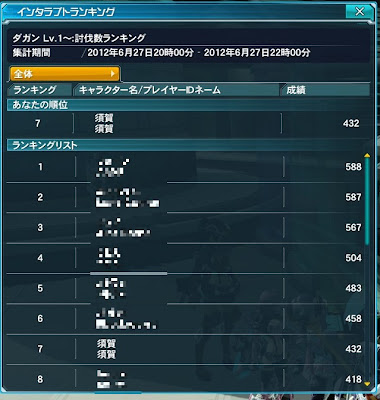
Task: Select rank 7 須賀 entry in ranking list
Action: (x=185, y=349)
